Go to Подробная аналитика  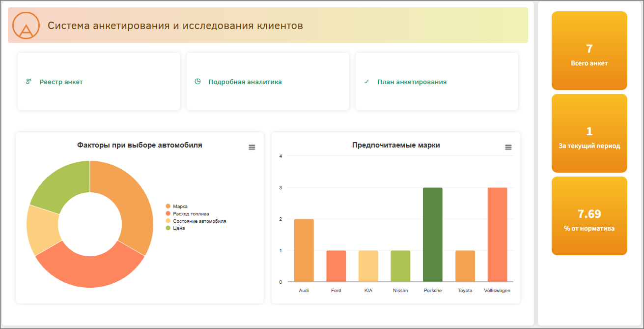tap(245, 82)
